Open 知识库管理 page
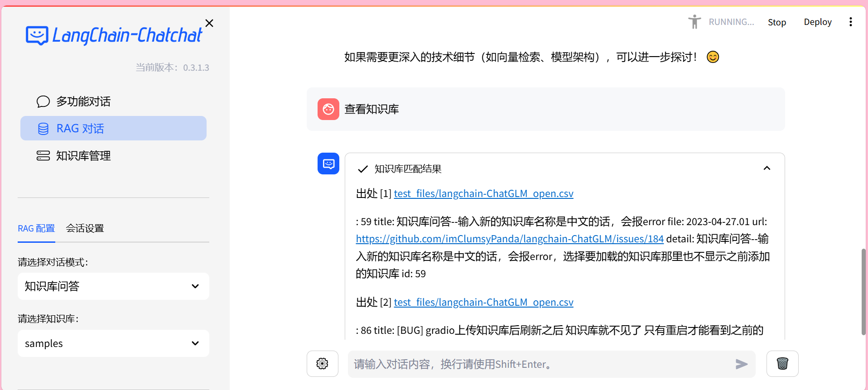The height and width of the screenshot is (390, 868). click(x=113, y=156)
